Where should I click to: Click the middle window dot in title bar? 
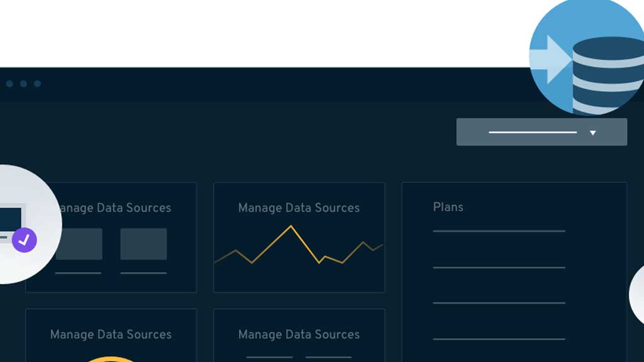pos(23,84)
